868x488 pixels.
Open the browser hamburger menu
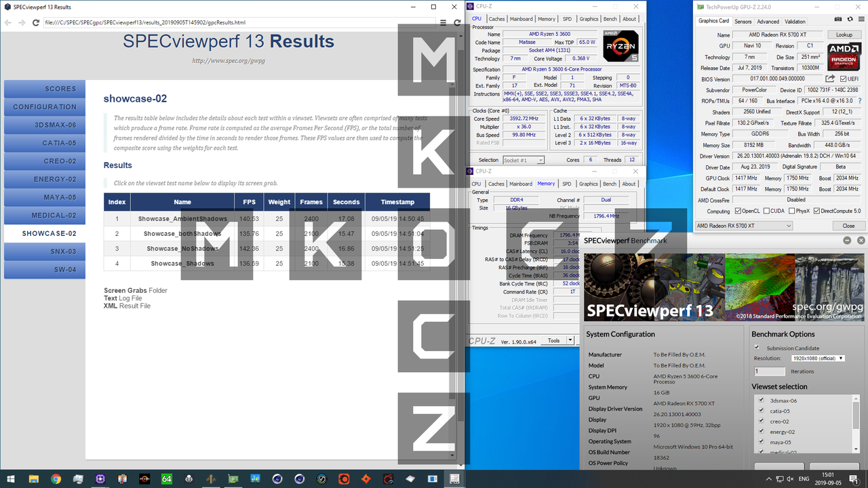[x=443, y=22]
